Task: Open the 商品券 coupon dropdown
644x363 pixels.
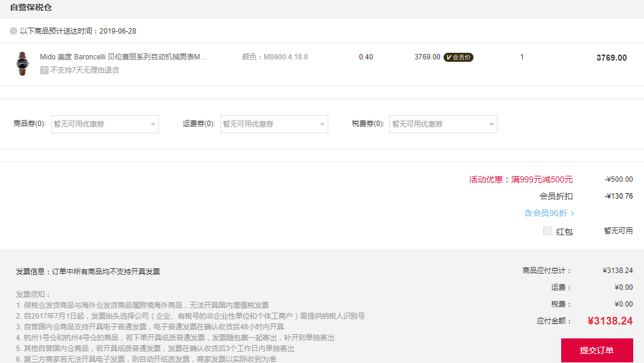Action: click(x=104, y=124)
